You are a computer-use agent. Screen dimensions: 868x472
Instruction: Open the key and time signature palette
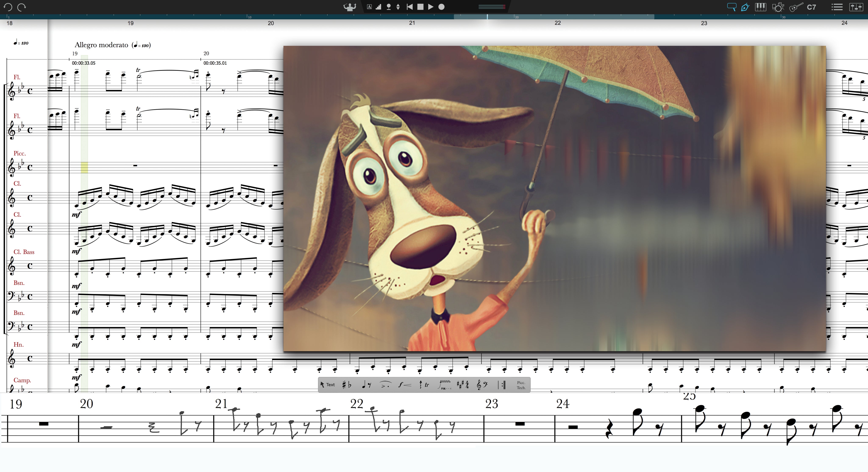463,385
